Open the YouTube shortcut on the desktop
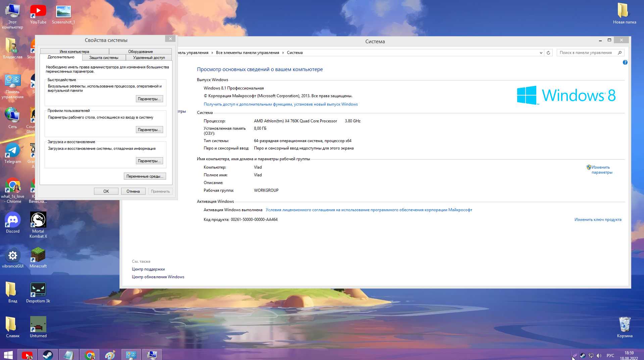The height and width of the screenshot is (360, 644). click(38, 14)
